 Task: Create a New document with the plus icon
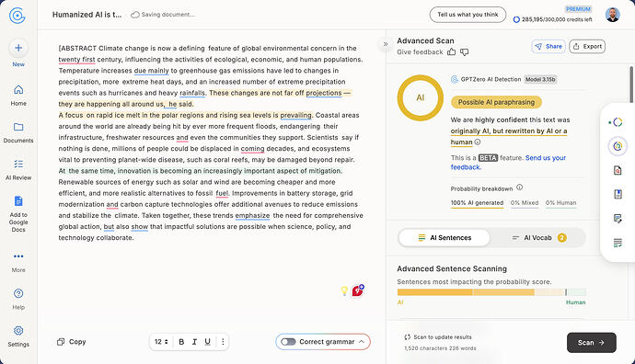pos(18,48)
